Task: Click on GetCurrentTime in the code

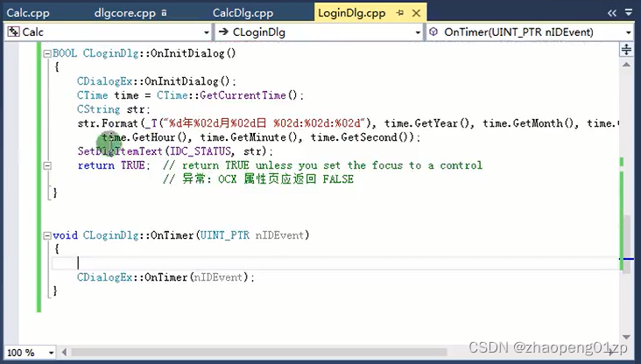Action: pos(243,95)
